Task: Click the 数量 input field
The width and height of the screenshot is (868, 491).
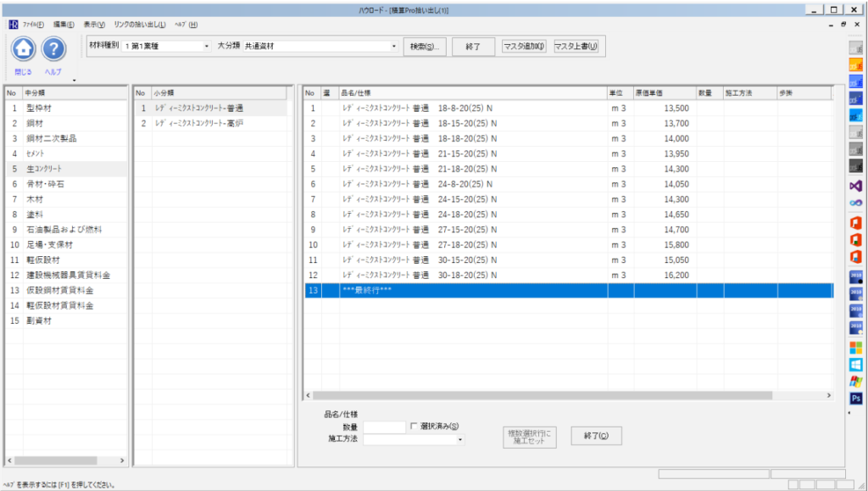Action: tap(384, 427)
